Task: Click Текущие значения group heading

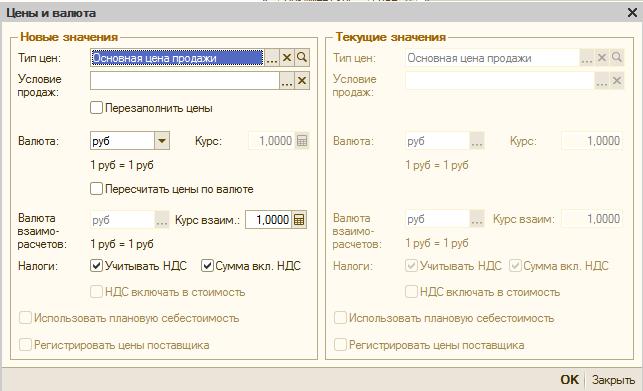Action: [x=391, y=37]
